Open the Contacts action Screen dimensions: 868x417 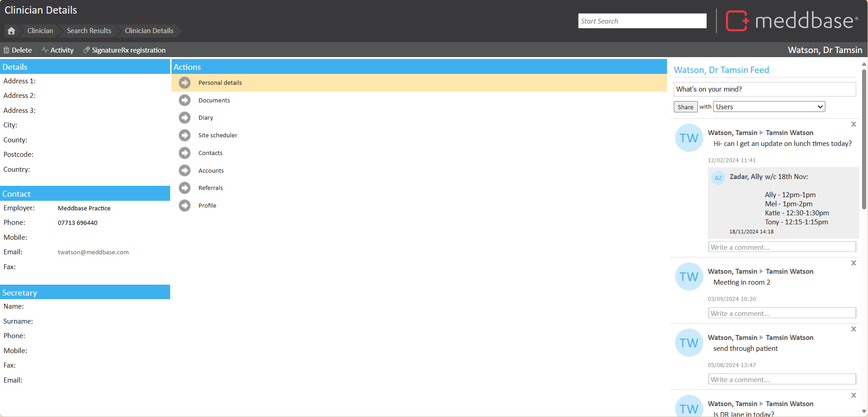(x=210, y=153)
